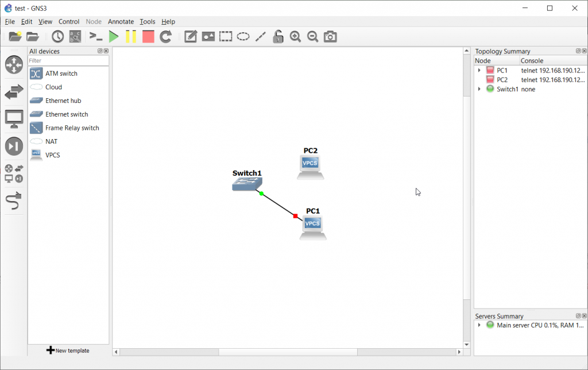
Task: Toggle the lock items padlock icon
Action: click(x=278, y=36)
